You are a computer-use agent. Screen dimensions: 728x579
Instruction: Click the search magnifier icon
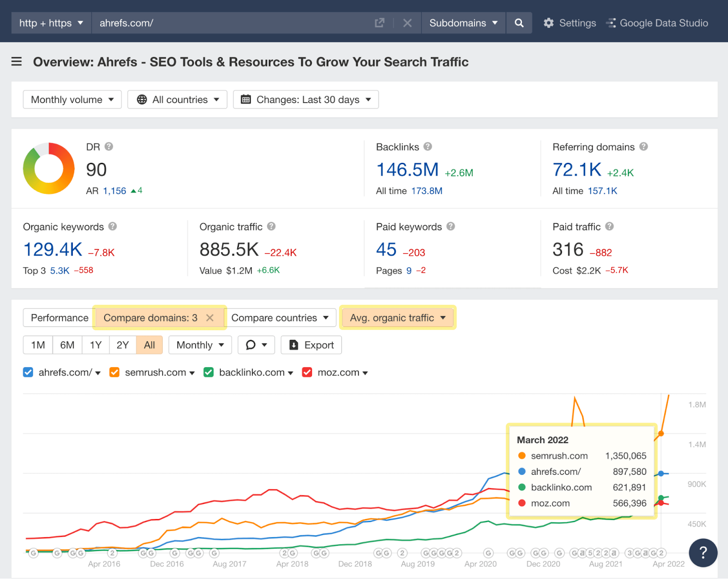point(519,23)
